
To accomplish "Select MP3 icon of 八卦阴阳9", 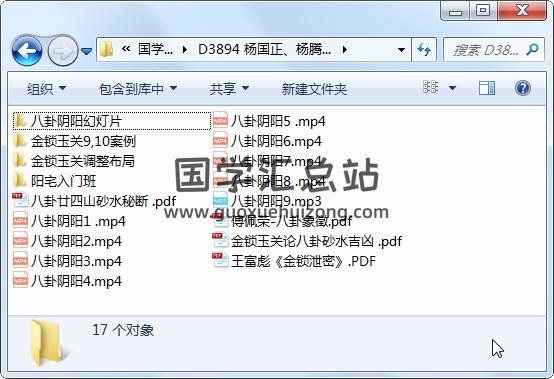I will 220,201.
